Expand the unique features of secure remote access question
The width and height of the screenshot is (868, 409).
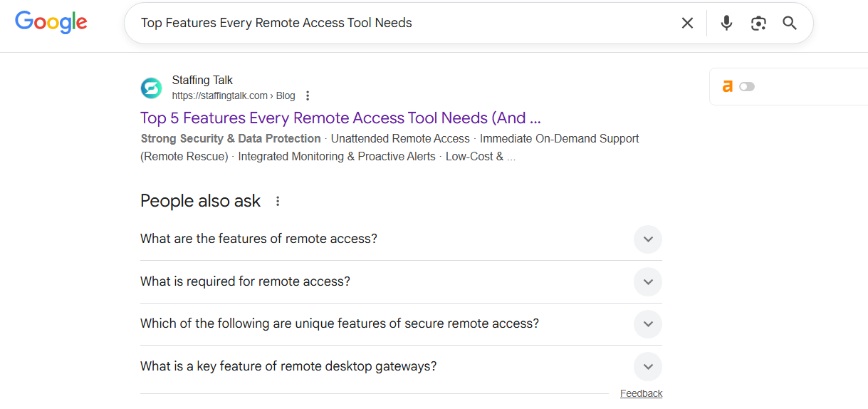point(647,324)
